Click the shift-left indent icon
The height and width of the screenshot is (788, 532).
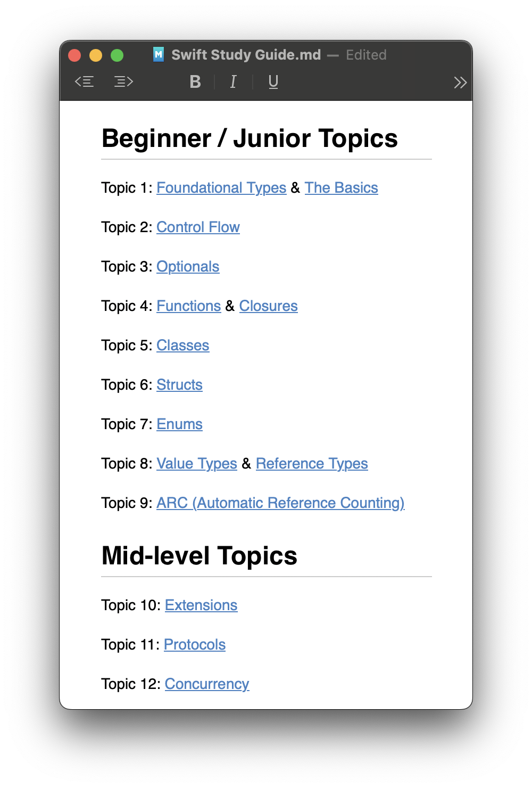tap(84, 81)
